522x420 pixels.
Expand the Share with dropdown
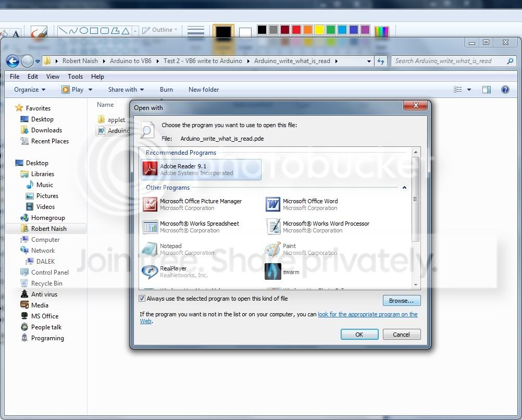[x=126, y=90]
